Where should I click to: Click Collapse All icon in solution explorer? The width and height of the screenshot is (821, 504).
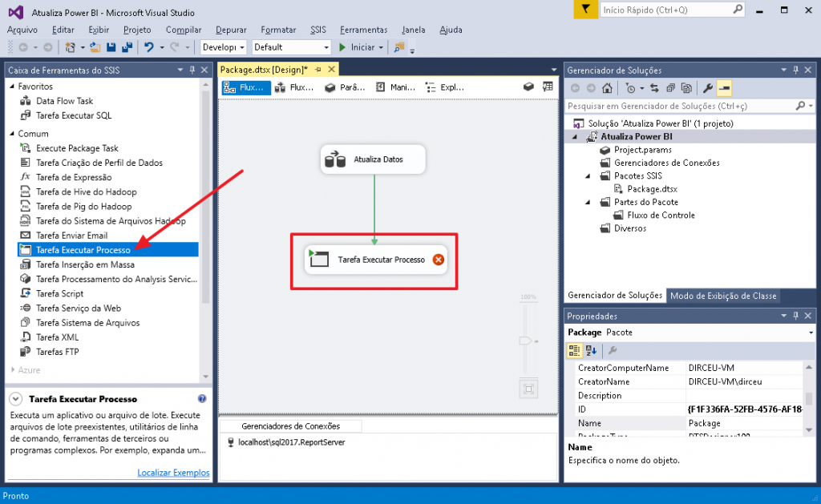[x=670, y=88]
